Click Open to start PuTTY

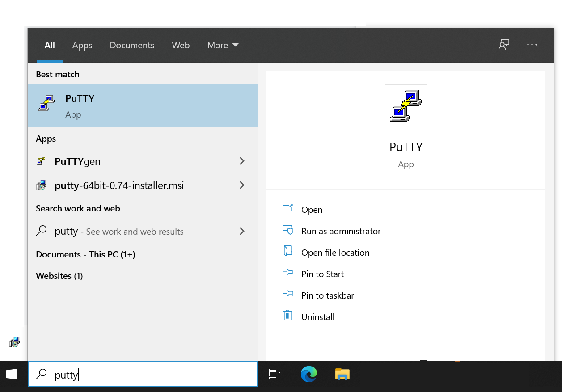coord(312,209)
